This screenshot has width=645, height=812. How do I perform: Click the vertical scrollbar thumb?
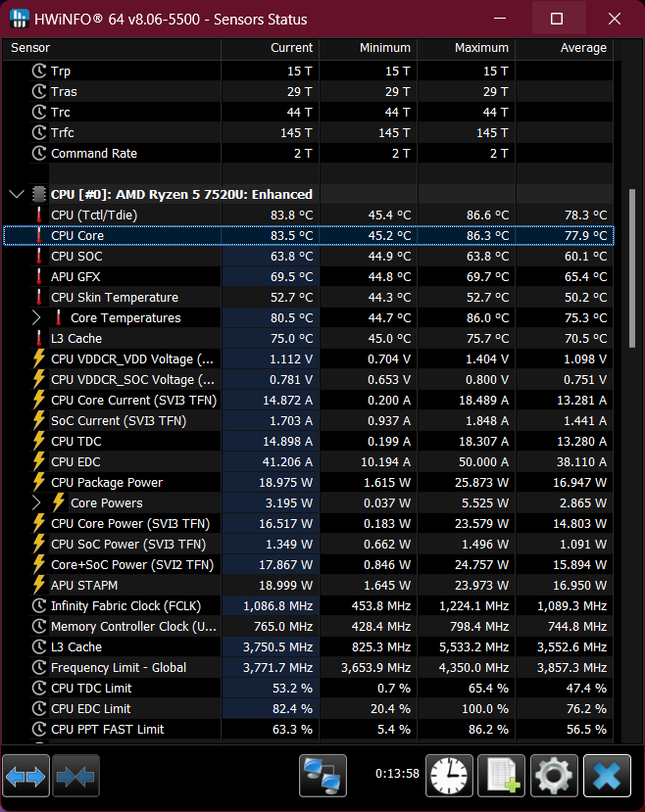632,268
